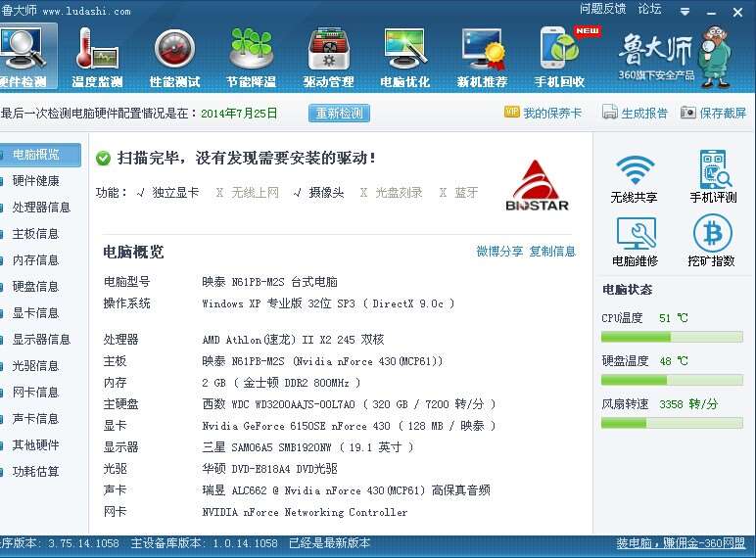Select 显示器信息 sidebar item
The width and height of the screenshot is (756, 558).
click(x=40, y=340)
